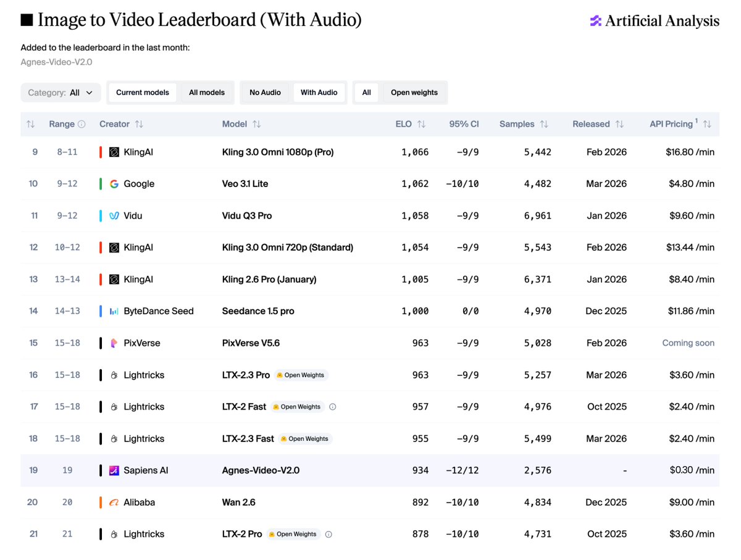Sort table by Released column
741x560 pixels.
click(619, 124)
